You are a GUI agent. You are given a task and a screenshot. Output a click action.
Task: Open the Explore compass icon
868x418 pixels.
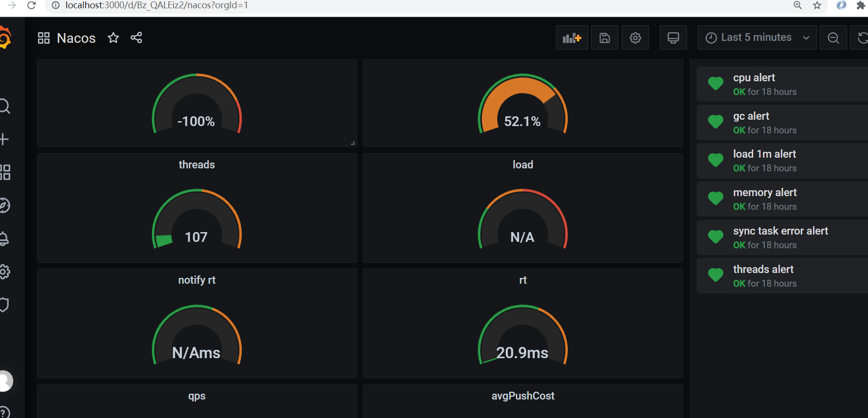tap(4, 205)
